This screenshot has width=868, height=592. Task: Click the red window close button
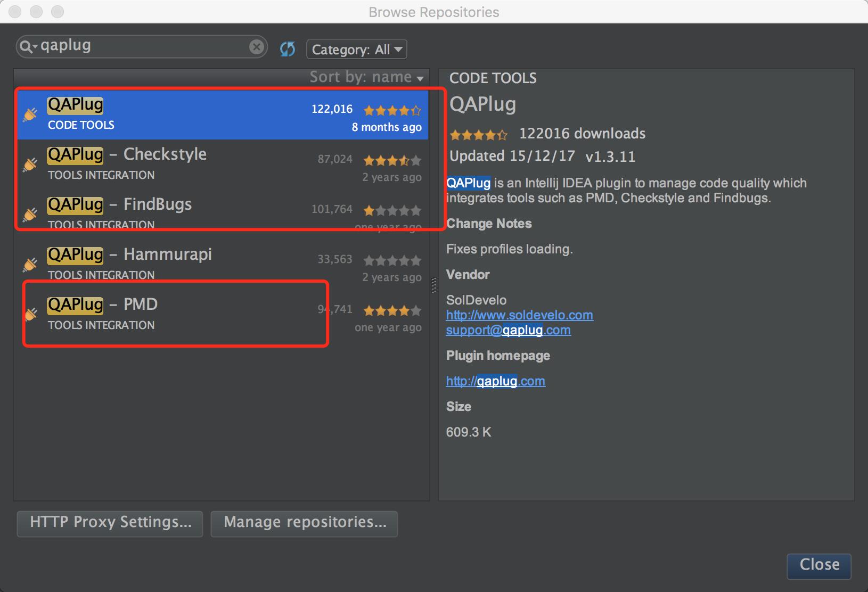15,11
